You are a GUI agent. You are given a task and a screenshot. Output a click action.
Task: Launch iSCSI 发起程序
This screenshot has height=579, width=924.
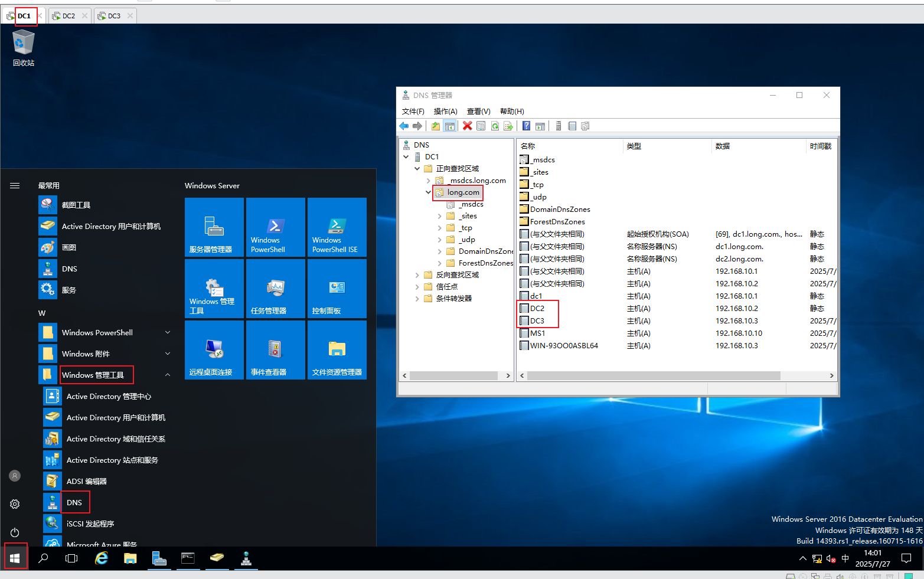coord(90,524)
